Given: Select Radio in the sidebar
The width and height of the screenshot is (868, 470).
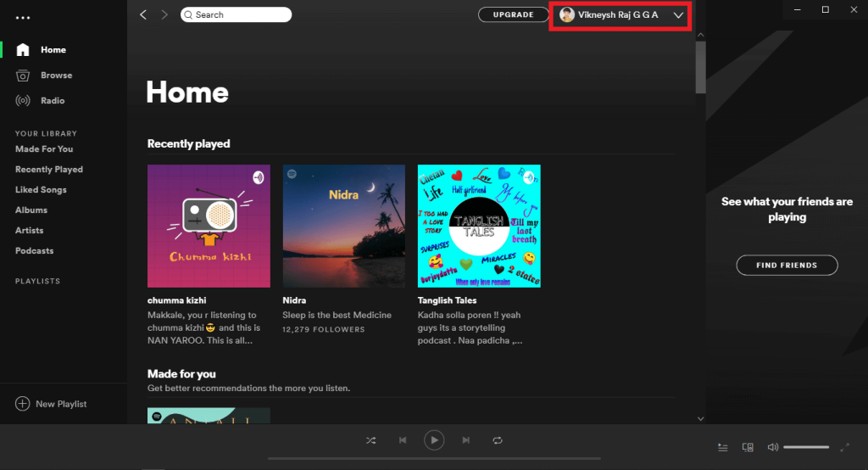Looking at the screenshot, I should coord(53,101).
